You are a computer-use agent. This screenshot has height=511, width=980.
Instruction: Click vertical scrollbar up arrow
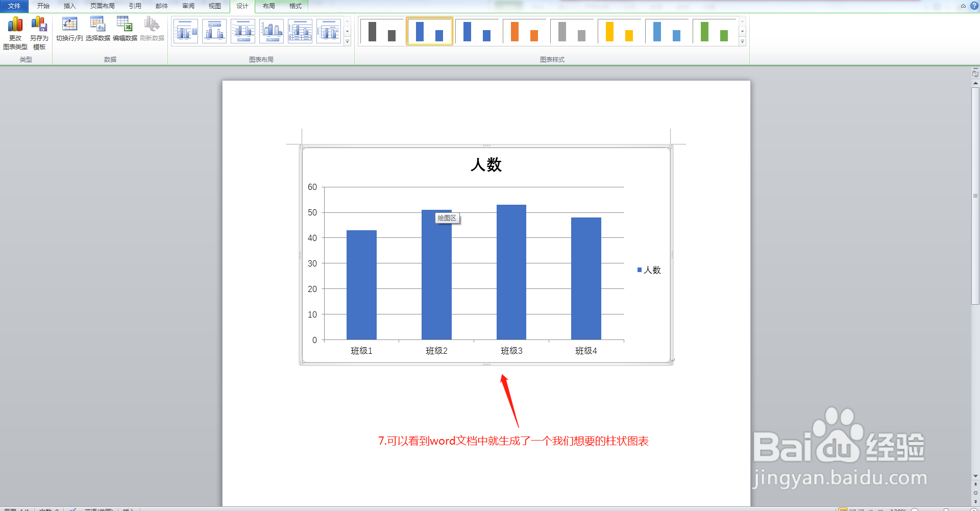(975, 83)
